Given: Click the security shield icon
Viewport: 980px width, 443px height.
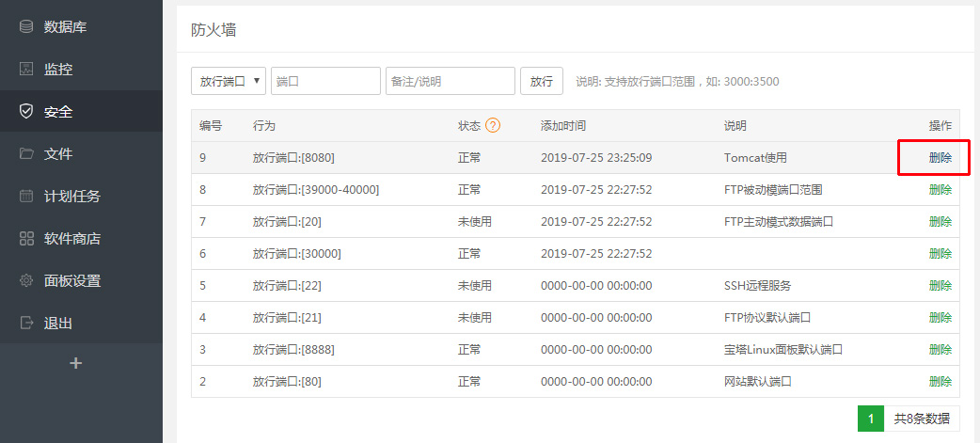Looking at the screenshot, I should pyautogui.click(x=26, y=111).
